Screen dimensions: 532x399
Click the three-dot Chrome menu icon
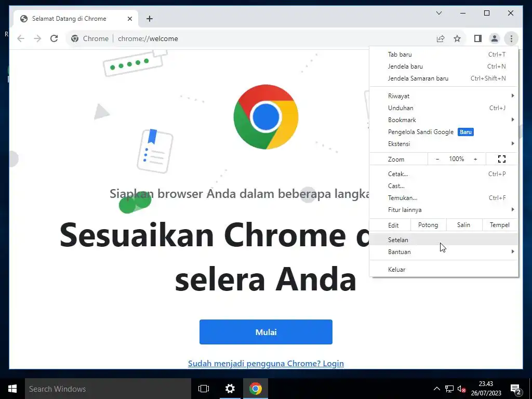click(x=511, y=38)
